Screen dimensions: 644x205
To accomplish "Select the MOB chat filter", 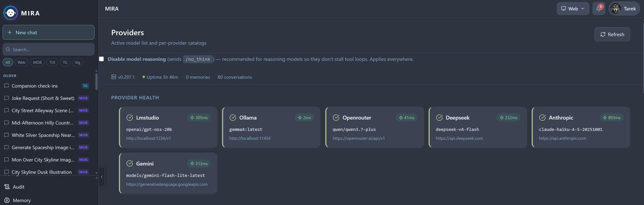I will (x=37, y=62).
